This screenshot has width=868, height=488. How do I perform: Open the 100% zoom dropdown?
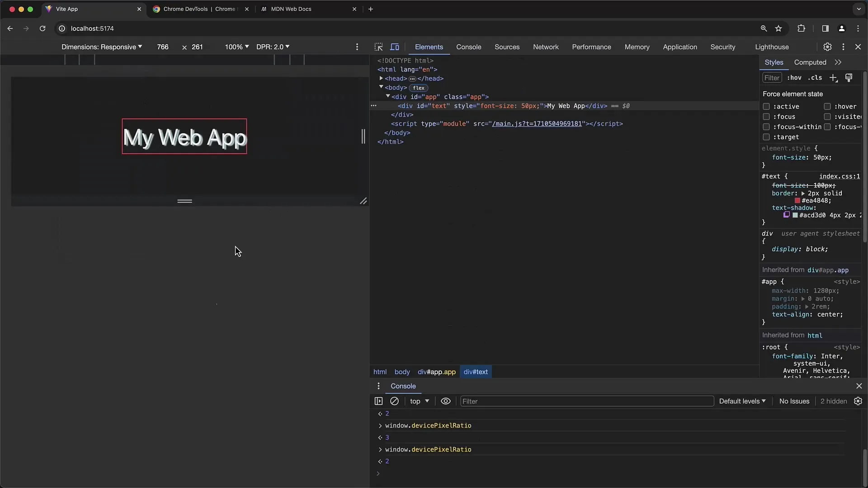[237, 47]
